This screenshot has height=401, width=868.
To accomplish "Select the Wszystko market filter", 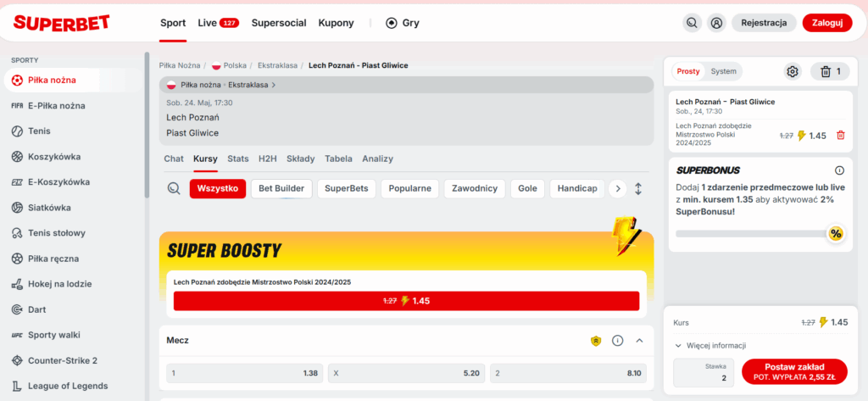I will [218, 188].
